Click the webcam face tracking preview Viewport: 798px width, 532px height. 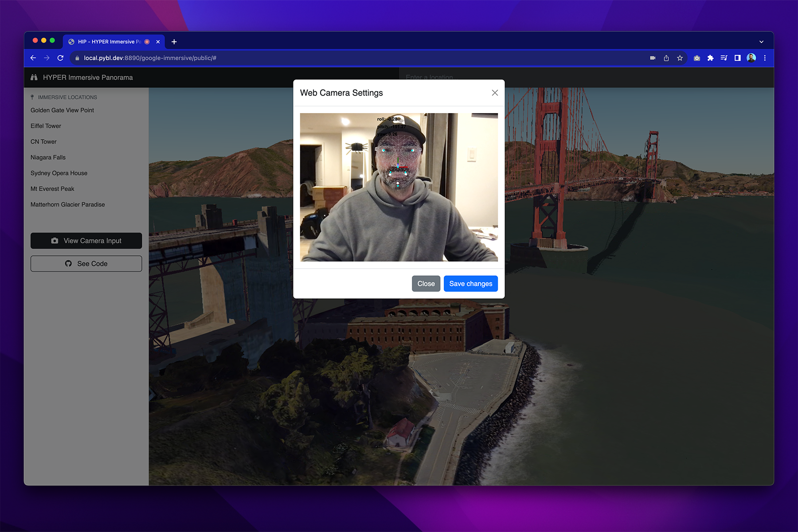(399, 187)
